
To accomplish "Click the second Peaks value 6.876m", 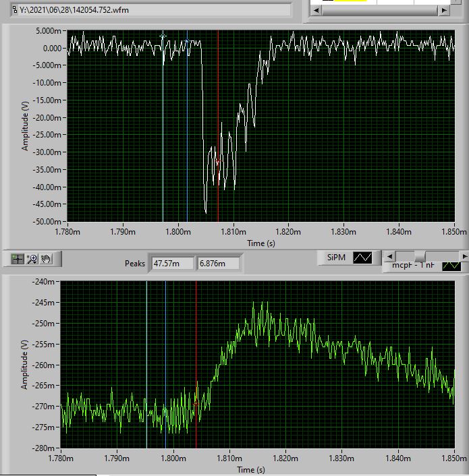I will [x=217, y=263].
